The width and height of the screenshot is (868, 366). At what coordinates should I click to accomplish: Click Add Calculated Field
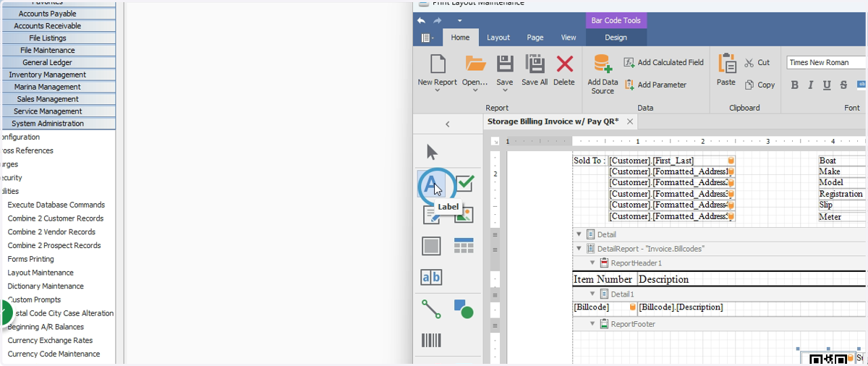664,63
